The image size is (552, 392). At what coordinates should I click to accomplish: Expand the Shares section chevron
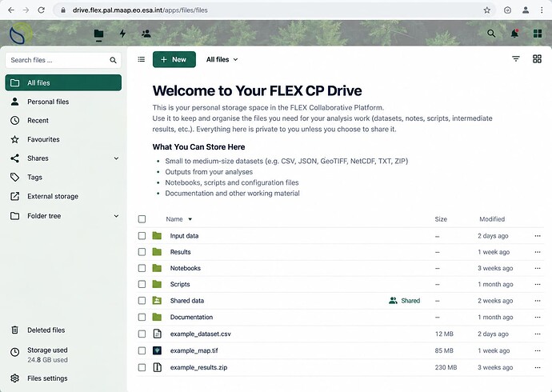(x=116, y=158)
